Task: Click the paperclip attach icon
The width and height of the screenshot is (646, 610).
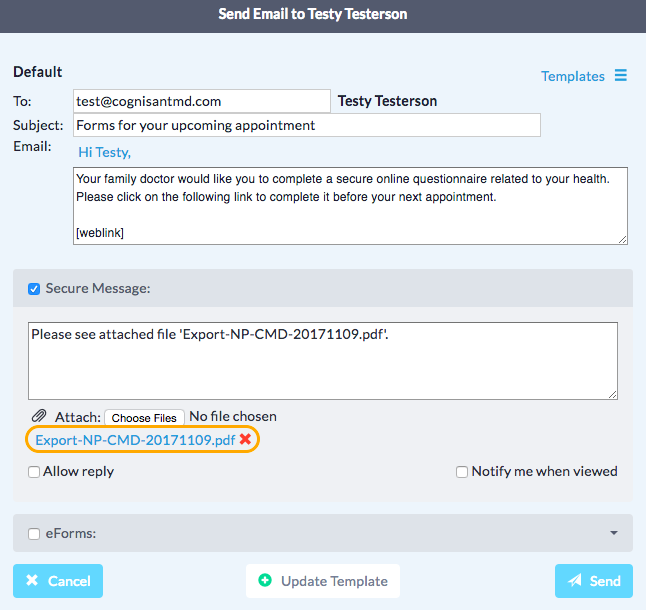Action: tap(39, 417)
